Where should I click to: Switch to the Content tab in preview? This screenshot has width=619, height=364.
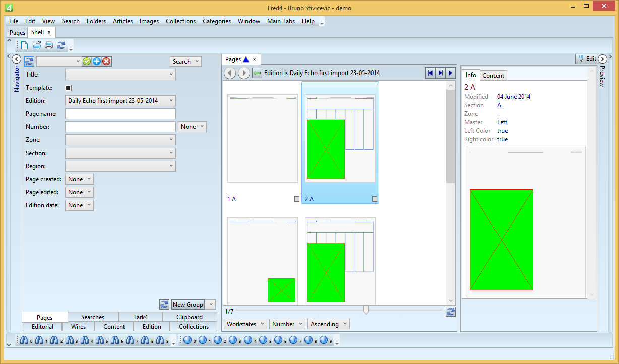(493, 75)
